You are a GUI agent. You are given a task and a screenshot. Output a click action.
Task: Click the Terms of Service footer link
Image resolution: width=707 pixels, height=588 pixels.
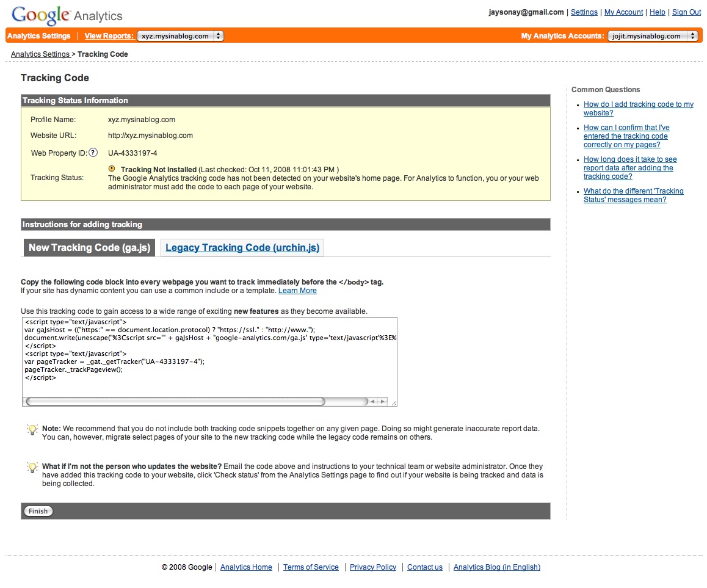[311, 567]
